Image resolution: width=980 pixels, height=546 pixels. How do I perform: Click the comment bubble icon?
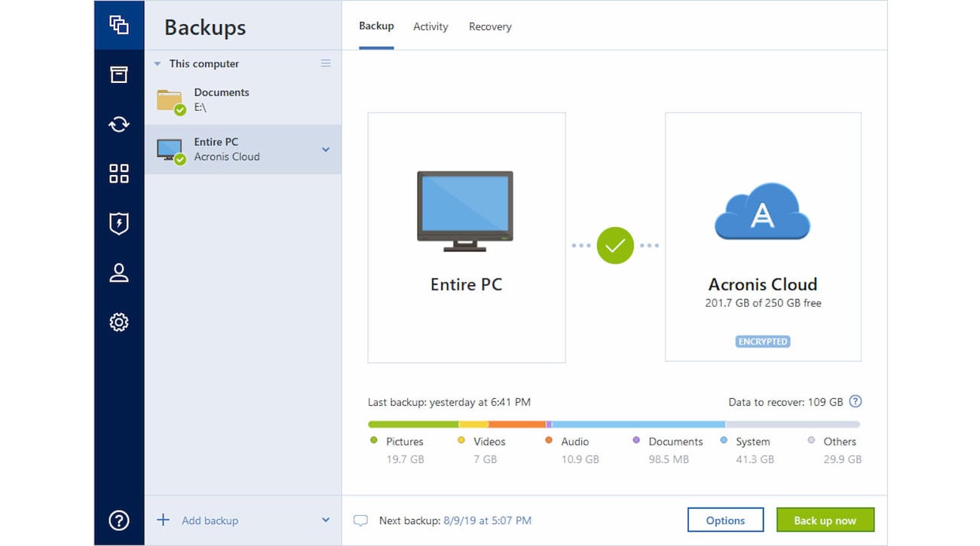coord(361,520)
